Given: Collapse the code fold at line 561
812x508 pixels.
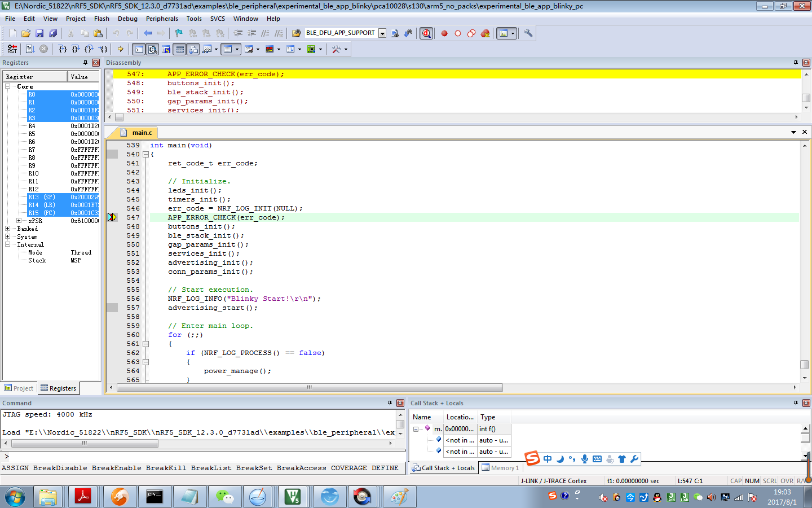Looking at the screenshot, I should point(145,344).
